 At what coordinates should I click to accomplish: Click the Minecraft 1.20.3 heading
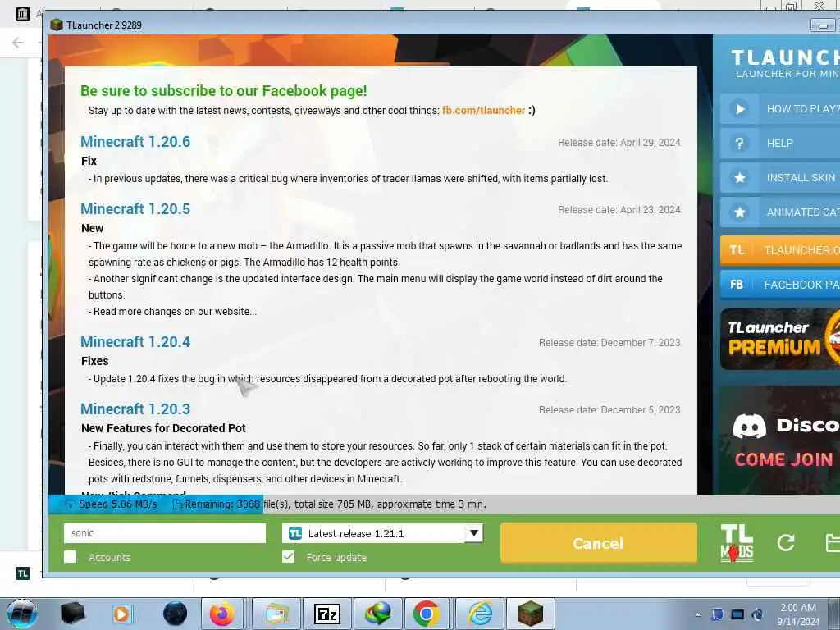(135, 409)
